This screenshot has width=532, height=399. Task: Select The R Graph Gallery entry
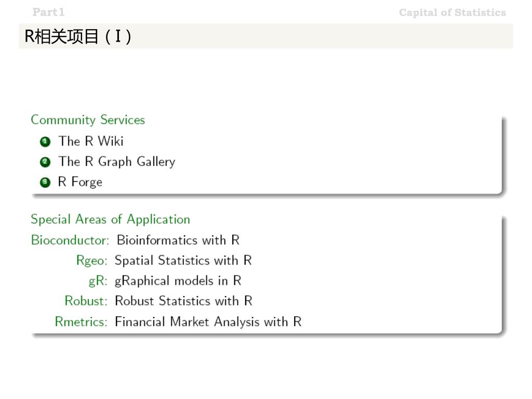[x=117, y=162]
